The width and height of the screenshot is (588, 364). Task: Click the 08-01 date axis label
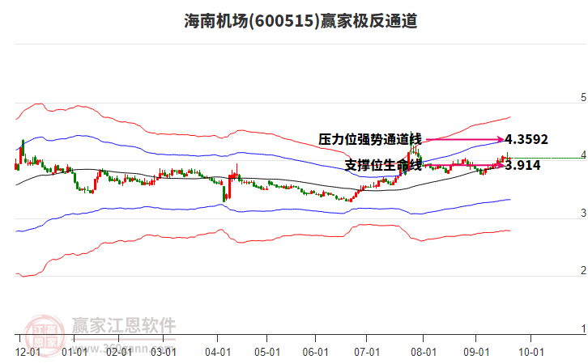click(x=424, y=353)
